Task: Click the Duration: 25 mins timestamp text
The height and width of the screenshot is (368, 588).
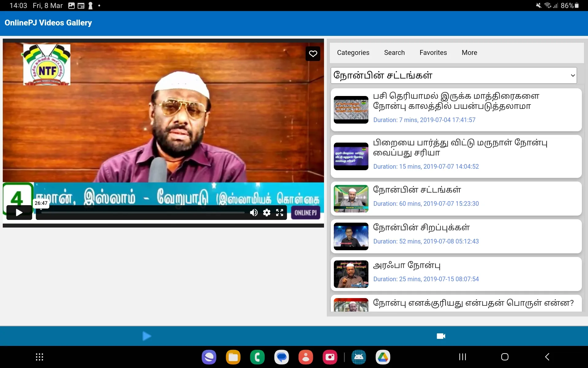Action: [426, 279]
